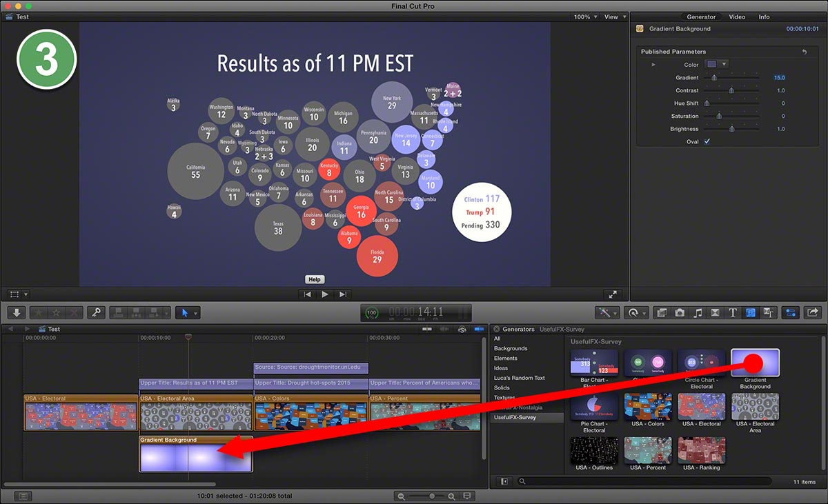The width and height of the screenshot is (828, 504).
Task: Enter full-screen viewer mode
Action: (612, 294)
